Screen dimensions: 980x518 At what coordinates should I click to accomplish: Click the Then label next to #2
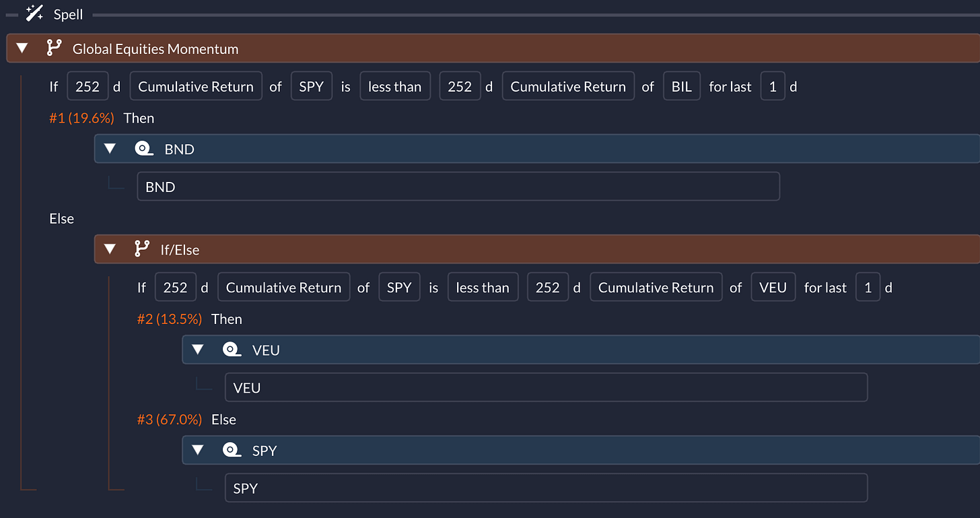pos(226,319)
